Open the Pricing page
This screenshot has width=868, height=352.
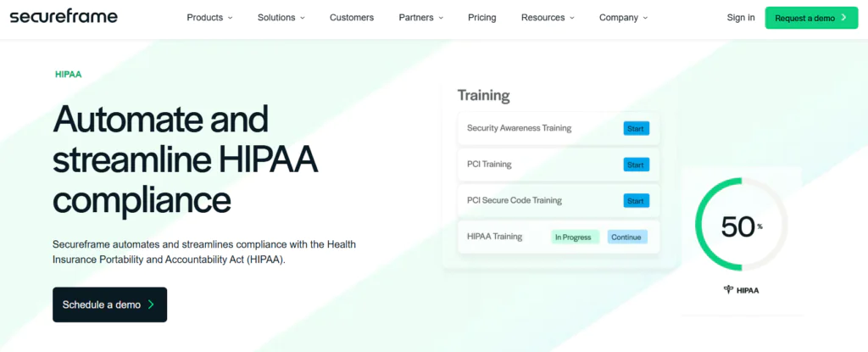click(481, 18)
